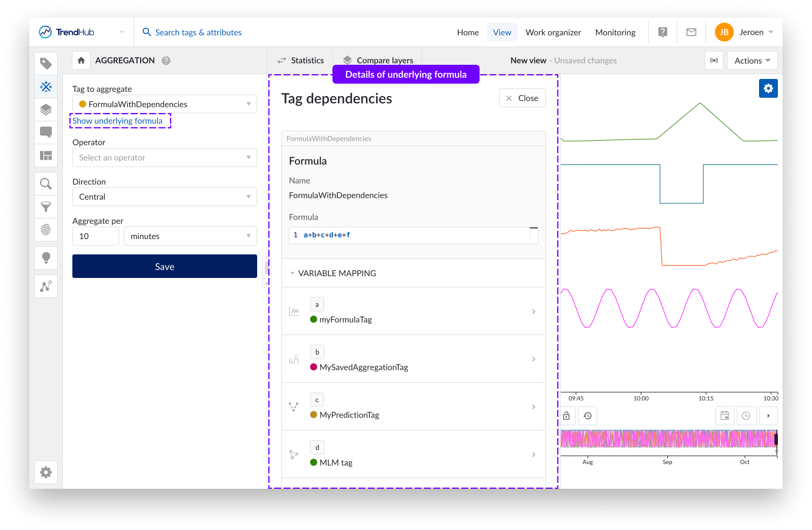
Task: Collapse the VARIABLE MAPPING section
Action: pyautogui.click(x=292, y=273)
